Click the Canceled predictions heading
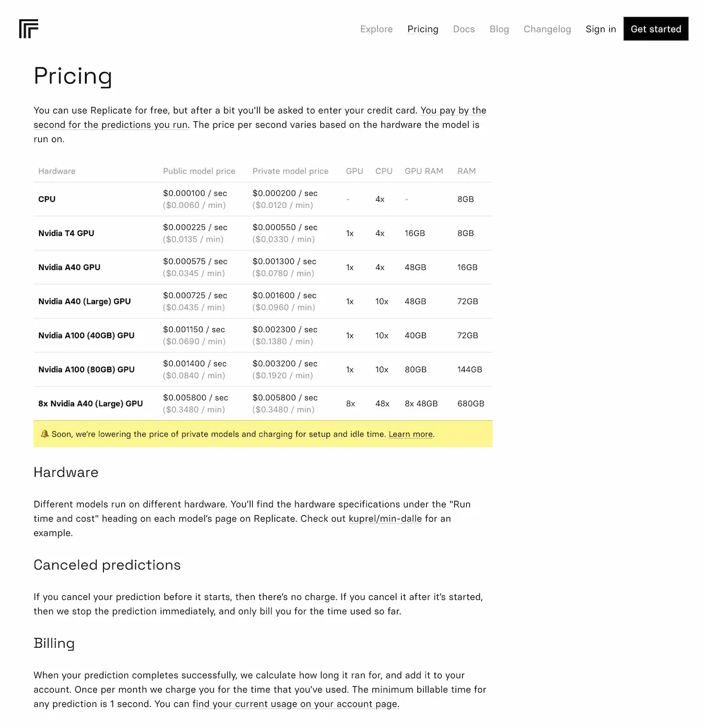Screen dimensions: 703x728 (107, 565)
